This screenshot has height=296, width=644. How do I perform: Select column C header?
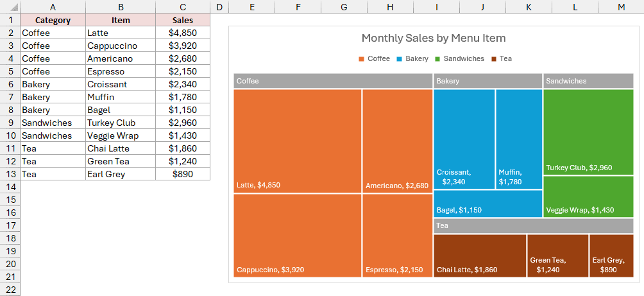183,6
